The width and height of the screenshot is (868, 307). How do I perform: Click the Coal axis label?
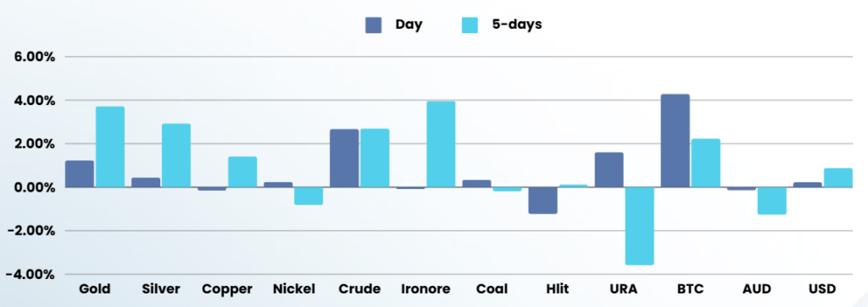click(x=492, y=289)
